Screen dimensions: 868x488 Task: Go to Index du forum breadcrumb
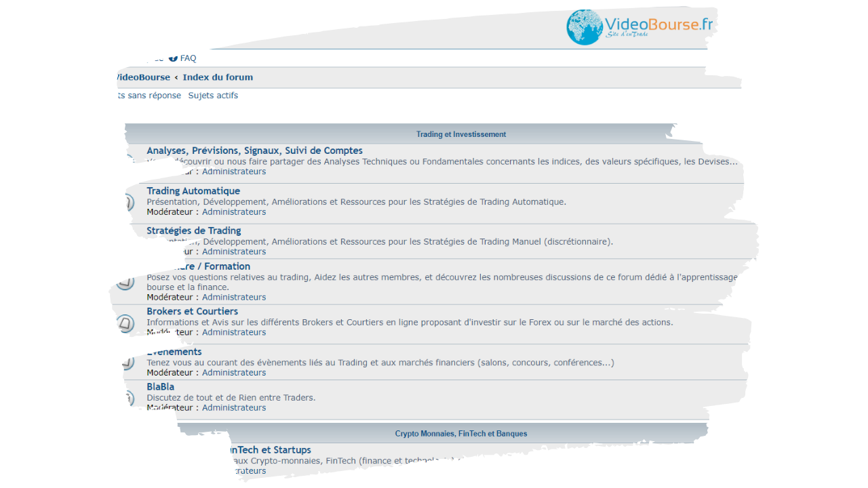[x=218, y=77]
